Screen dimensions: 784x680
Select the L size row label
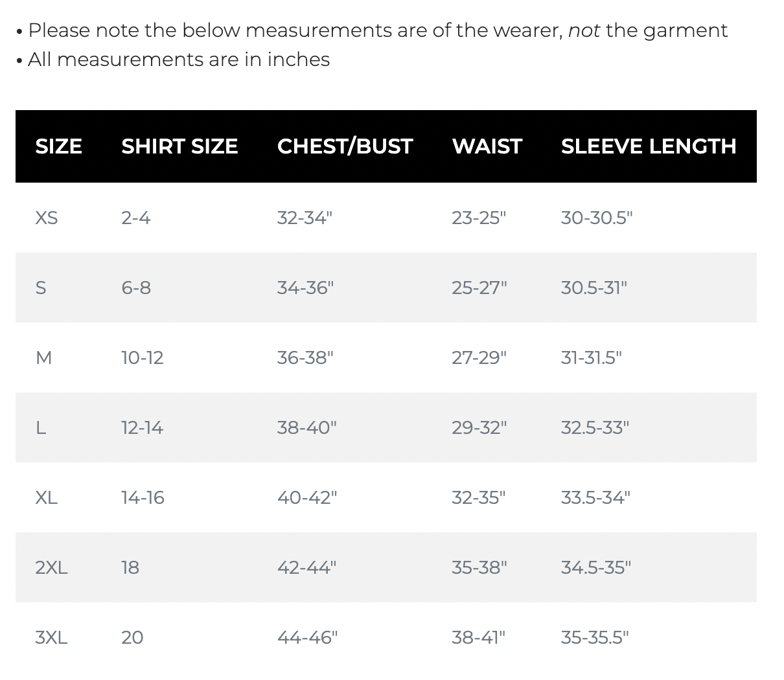tap(41, 427)
